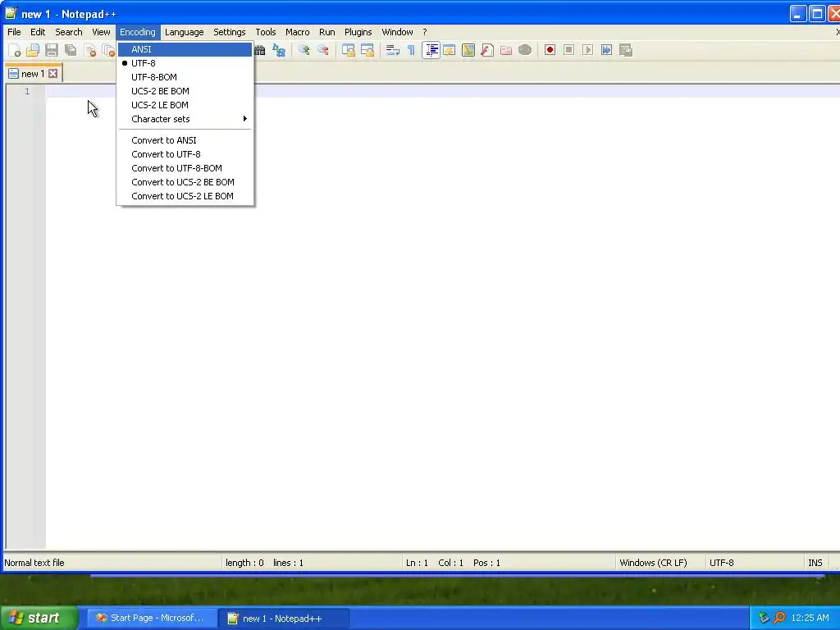The height and width of the screenshot is (630, 840).
Task: Start macro recording with red record icon
Action: pos(550,50)
